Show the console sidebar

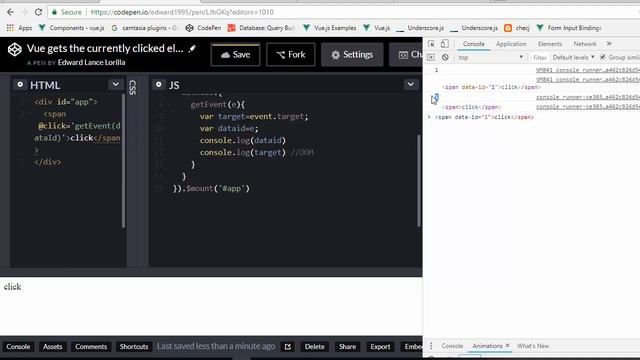pos(431,58)
